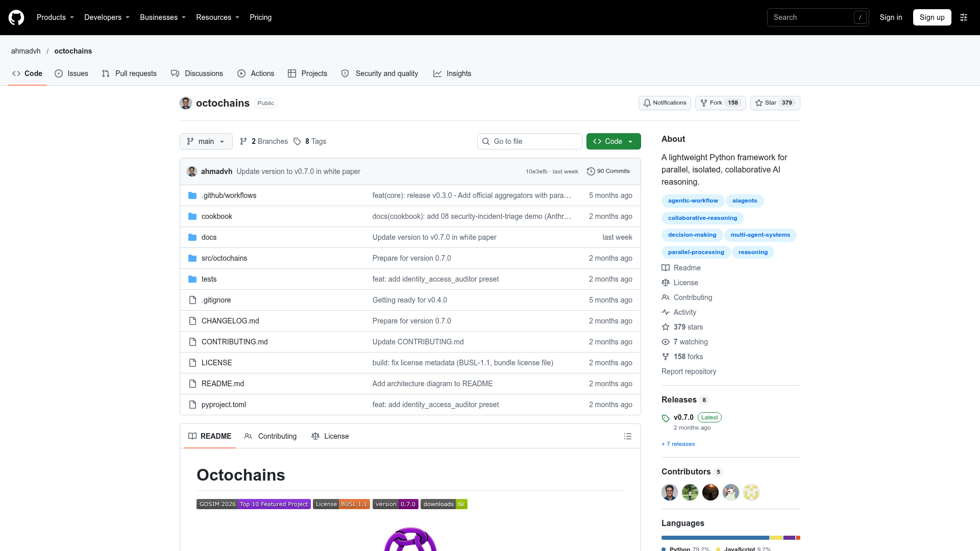Open the .github/workflows folder icon
The height and width of the screenshot is (551, 980).
pos(192,195)
